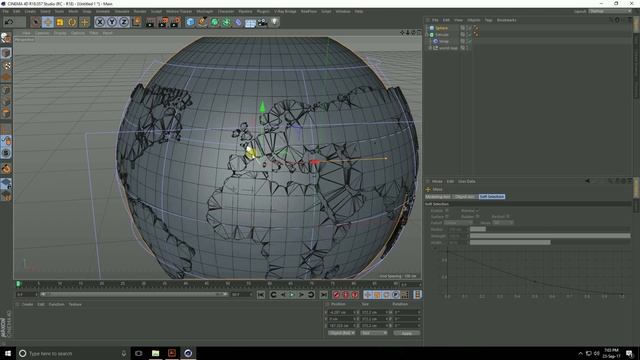Toggle the Y axis lock
The image size is (640, 360).
pos(112,22)
